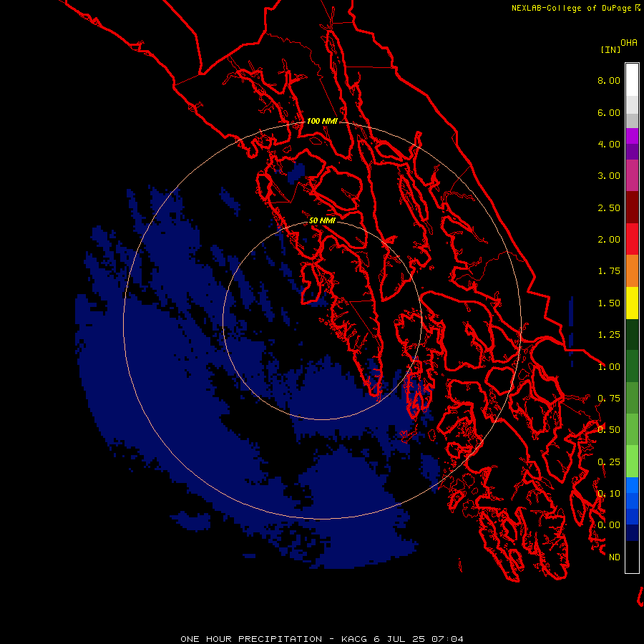Click the darkest green swatch beside 1.25
The image size is (644, 644).
tap(632, 334)
